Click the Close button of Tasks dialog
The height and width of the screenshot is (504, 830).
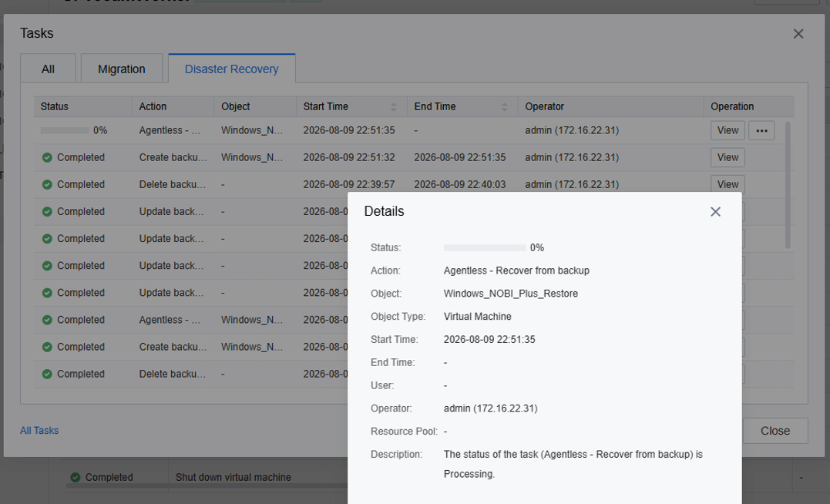tap(775, 431)
